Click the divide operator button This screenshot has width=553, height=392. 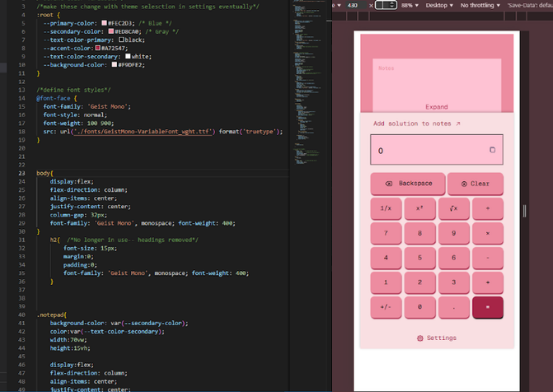[488, 208]
